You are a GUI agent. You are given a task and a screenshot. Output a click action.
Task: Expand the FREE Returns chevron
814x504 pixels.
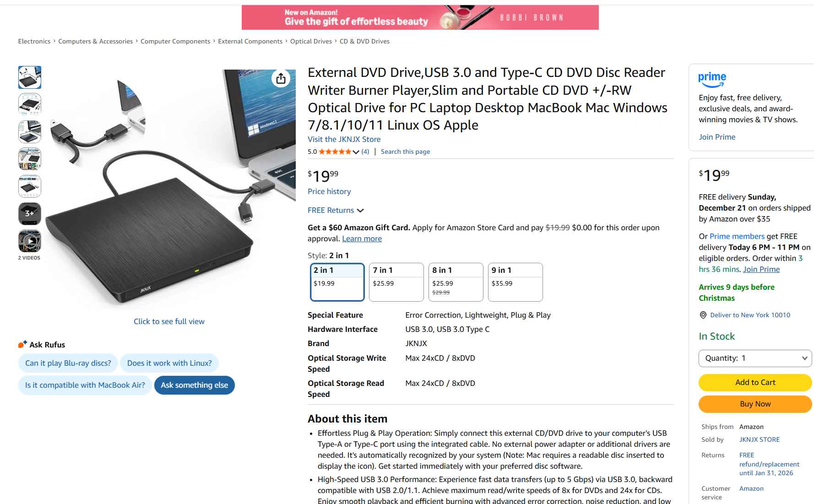[x=360, y=211]
